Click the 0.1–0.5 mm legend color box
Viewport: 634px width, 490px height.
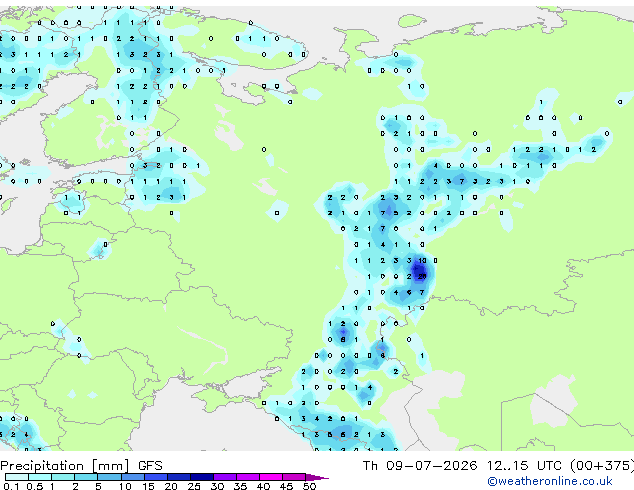pos(17,477)
